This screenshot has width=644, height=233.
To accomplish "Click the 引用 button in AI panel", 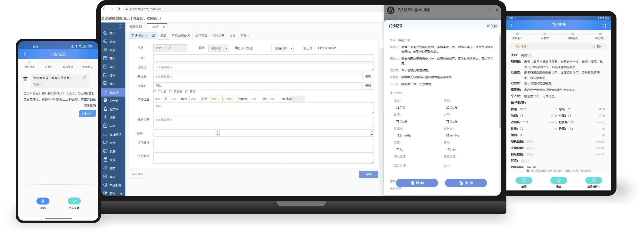I will pos(466,183).
